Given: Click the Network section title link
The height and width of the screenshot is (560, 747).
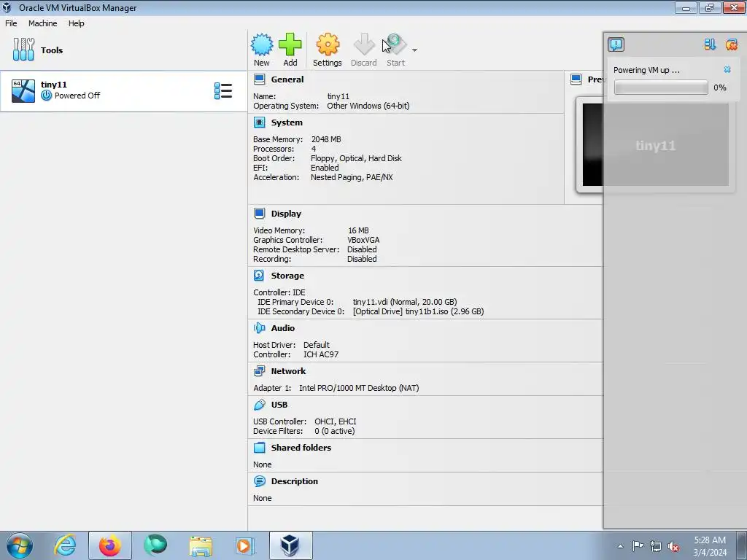Looking at the screenshot, I should (x=288, y=371).
